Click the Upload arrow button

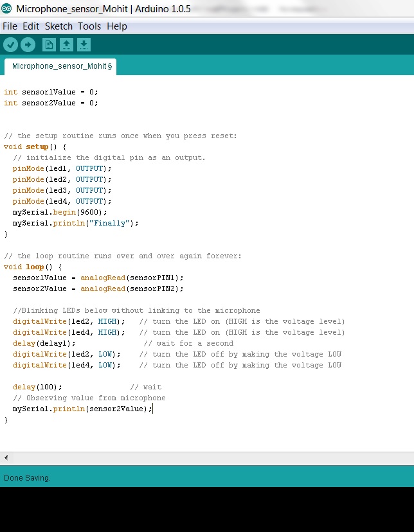click(x=28, y=44)
